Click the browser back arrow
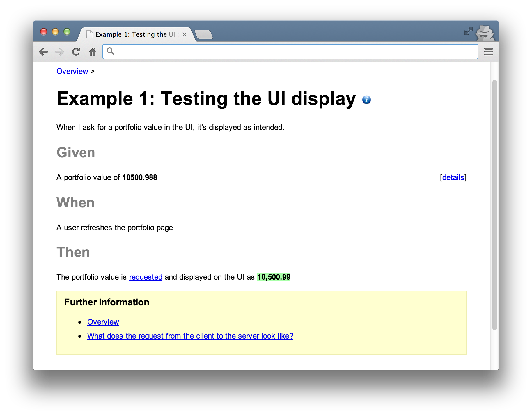This screenshot has width=532, height=416. [43, 52]
